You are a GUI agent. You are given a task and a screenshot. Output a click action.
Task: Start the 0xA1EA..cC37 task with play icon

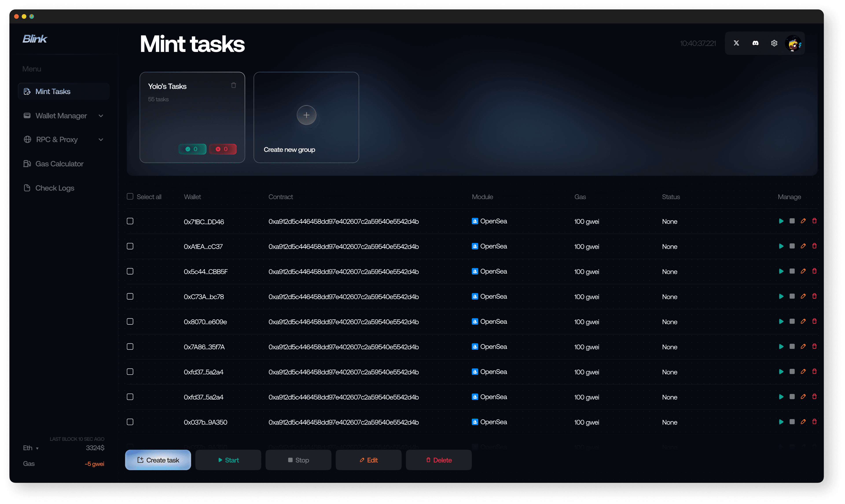781,246
